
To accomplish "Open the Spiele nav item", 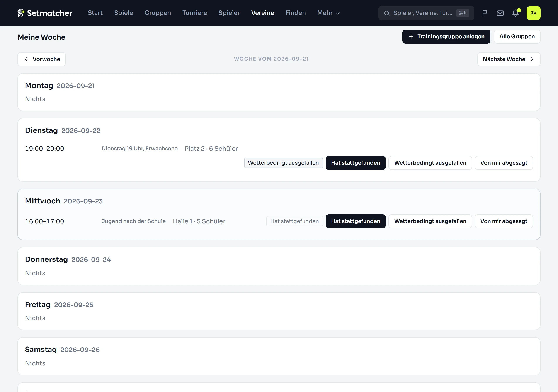I will (123, 13).
